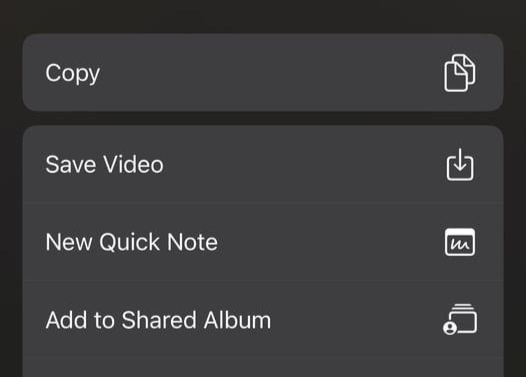Viewport: 526px width, 377px height.
Task: Click the Shared Album stack icon
Action: pos(460,319)
